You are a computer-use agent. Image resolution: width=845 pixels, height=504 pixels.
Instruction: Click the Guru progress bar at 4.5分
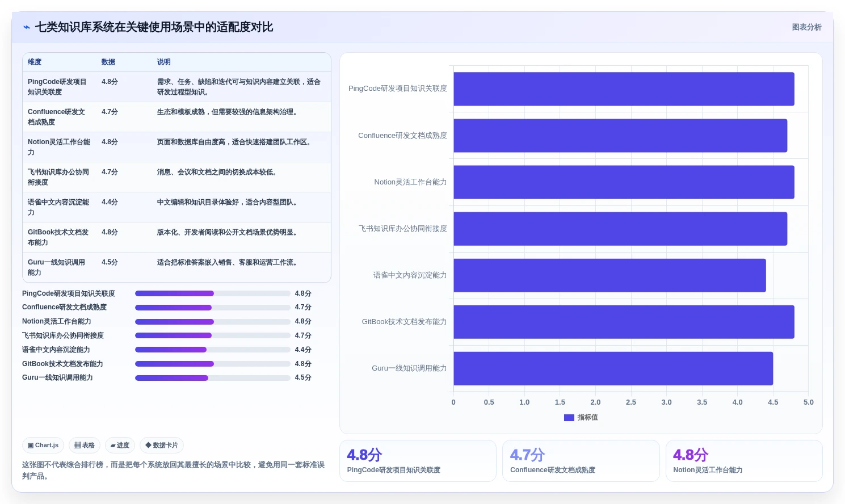(x=212, y=378)
